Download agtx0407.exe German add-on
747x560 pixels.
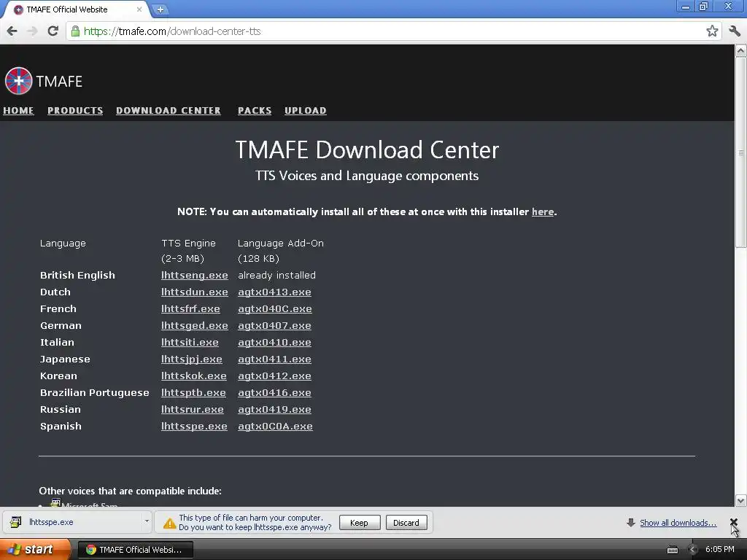274,326
